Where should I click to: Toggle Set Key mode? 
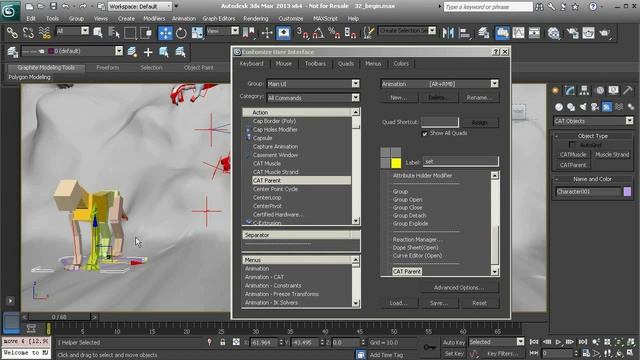click(x=453, y=353)
